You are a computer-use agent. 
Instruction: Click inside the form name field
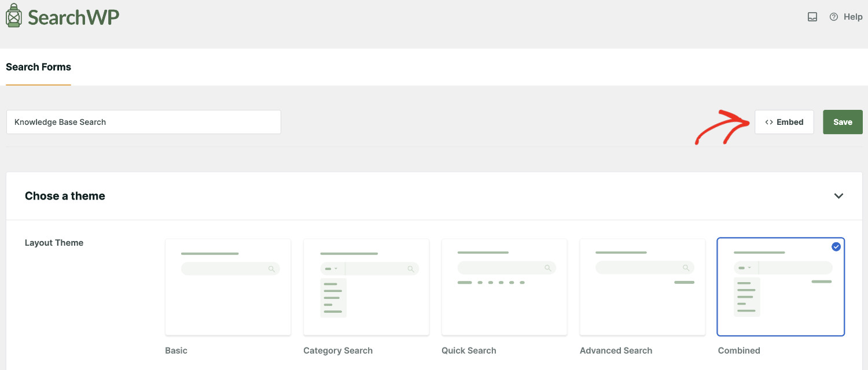144,122
